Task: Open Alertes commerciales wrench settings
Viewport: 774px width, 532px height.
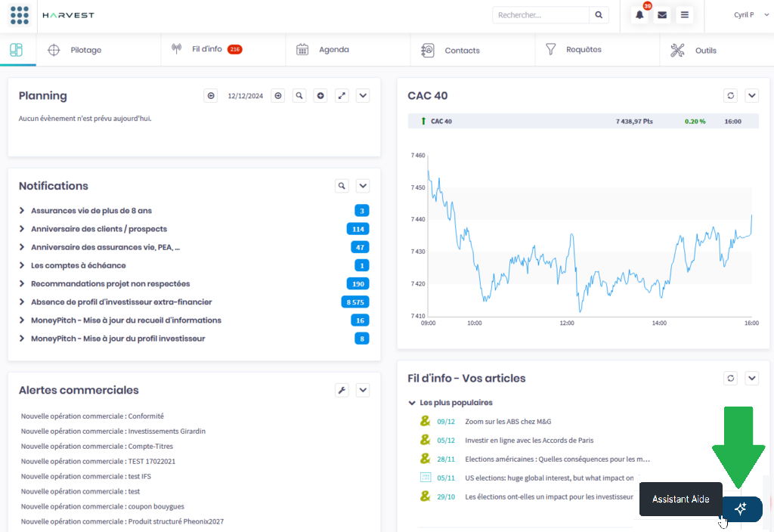Action: 342,390
